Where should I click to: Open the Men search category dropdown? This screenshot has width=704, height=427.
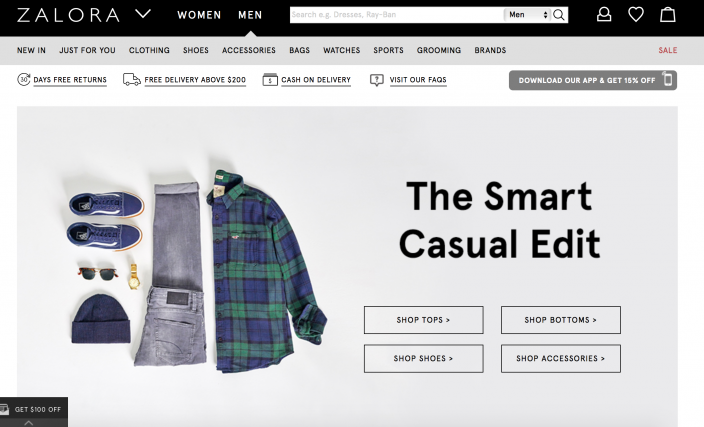coord(528,15)
